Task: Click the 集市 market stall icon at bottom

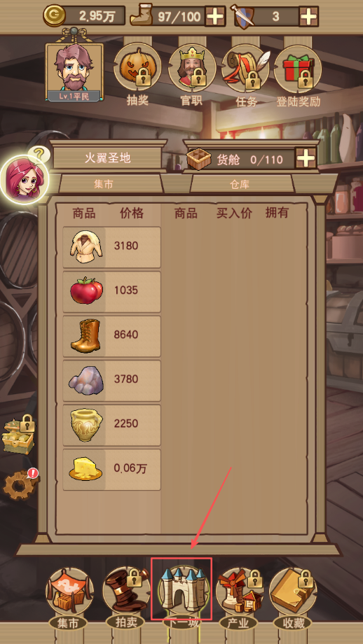Action: pos(69,591)
